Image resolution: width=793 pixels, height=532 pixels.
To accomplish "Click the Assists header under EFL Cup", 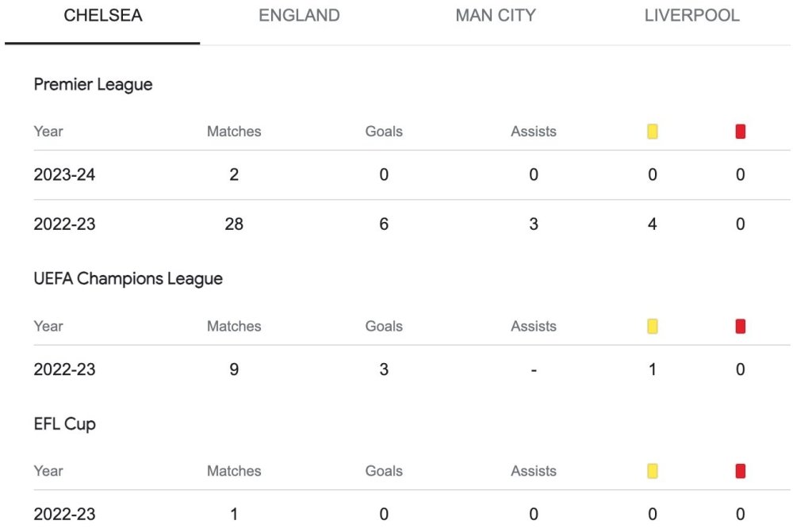I will tap(534, 471).
